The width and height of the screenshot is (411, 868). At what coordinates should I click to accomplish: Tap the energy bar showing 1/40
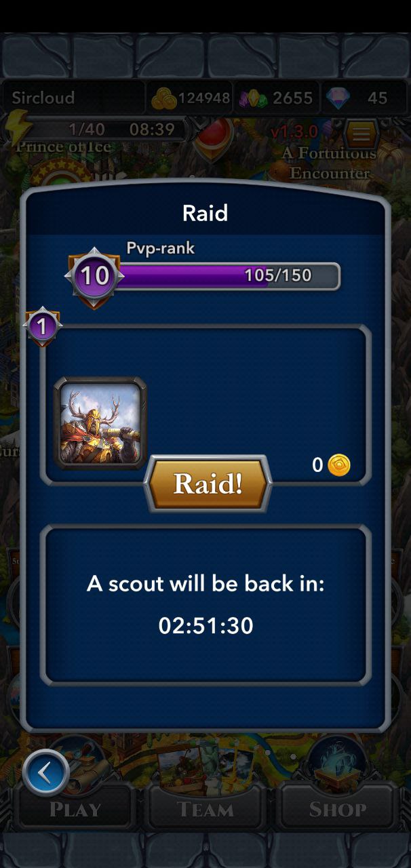click(105, 129)
